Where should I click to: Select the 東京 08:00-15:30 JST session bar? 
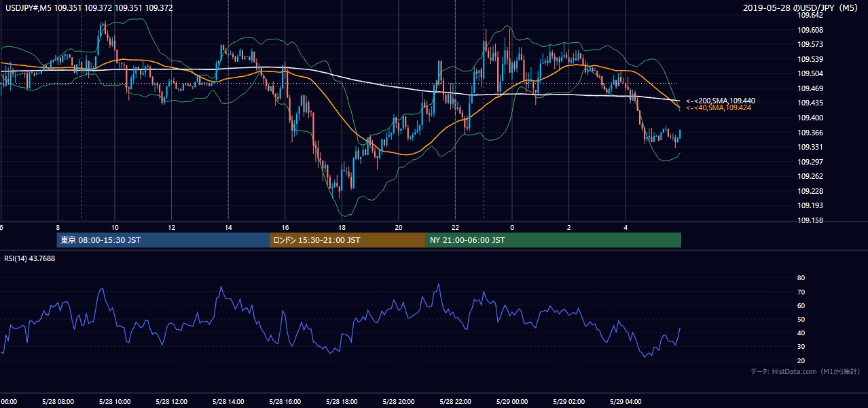163,240
